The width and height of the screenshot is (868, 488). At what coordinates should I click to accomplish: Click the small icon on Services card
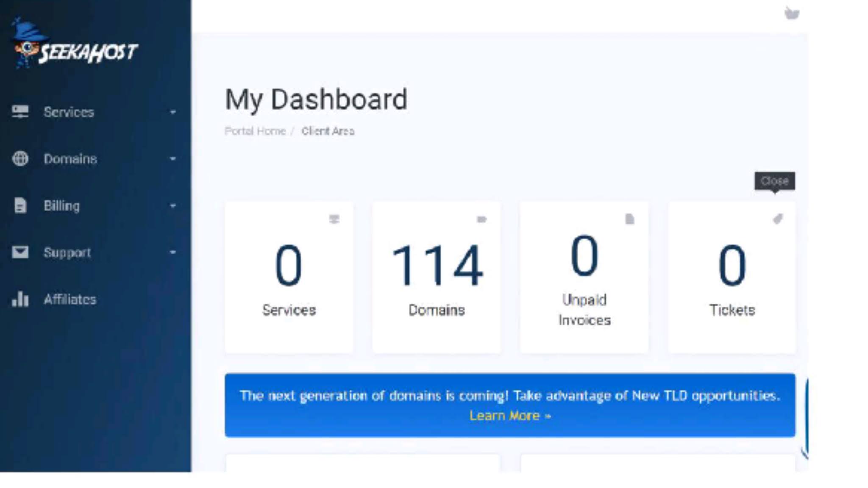334,219
